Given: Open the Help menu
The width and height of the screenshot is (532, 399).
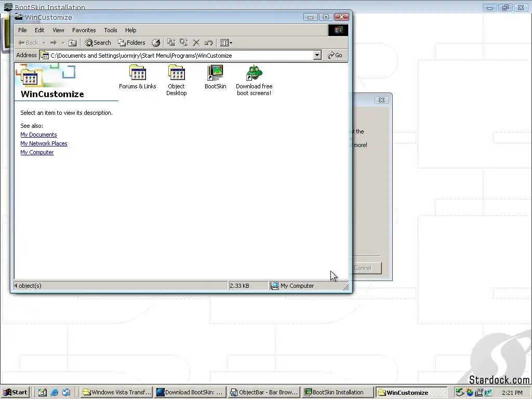Looking at the screenshot, I should 130,30.
